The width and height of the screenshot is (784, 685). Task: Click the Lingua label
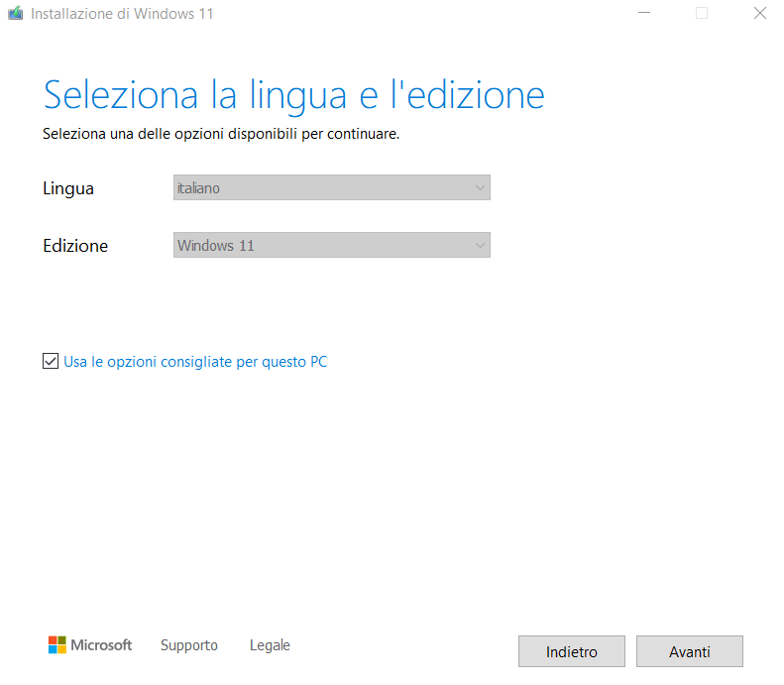tap(68, 188)
